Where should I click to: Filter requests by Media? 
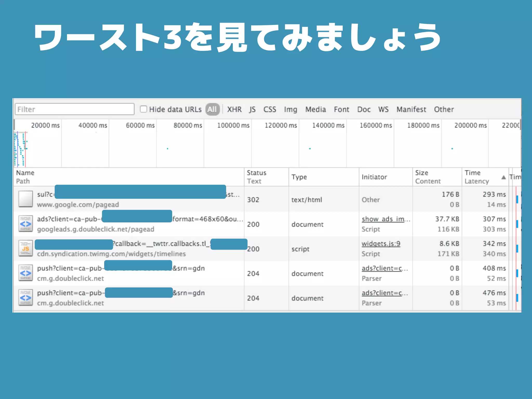tap(316, 109)
